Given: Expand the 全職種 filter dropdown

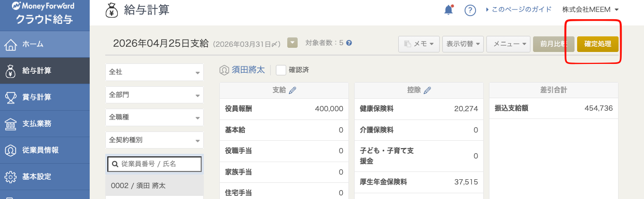Looking at the screenshot, I should tap(155, 117).
